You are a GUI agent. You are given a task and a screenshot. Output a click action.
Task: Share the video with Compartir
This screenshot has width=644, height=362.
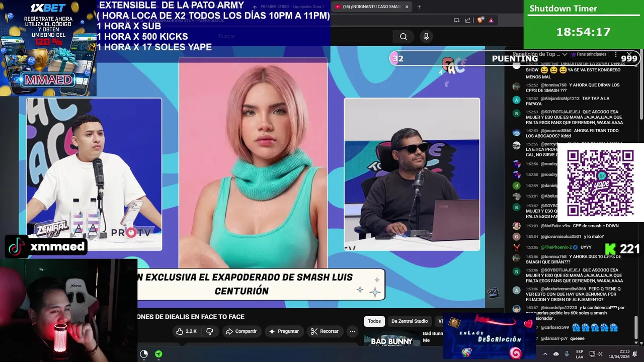(x=241, y=331)
